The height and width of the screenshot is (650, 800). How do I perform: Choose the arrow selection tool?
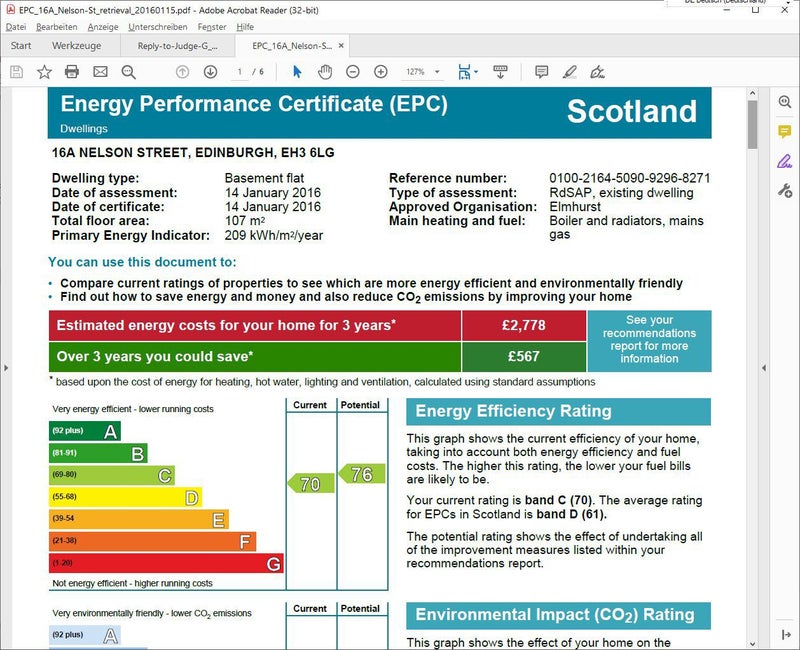[297, 72]
